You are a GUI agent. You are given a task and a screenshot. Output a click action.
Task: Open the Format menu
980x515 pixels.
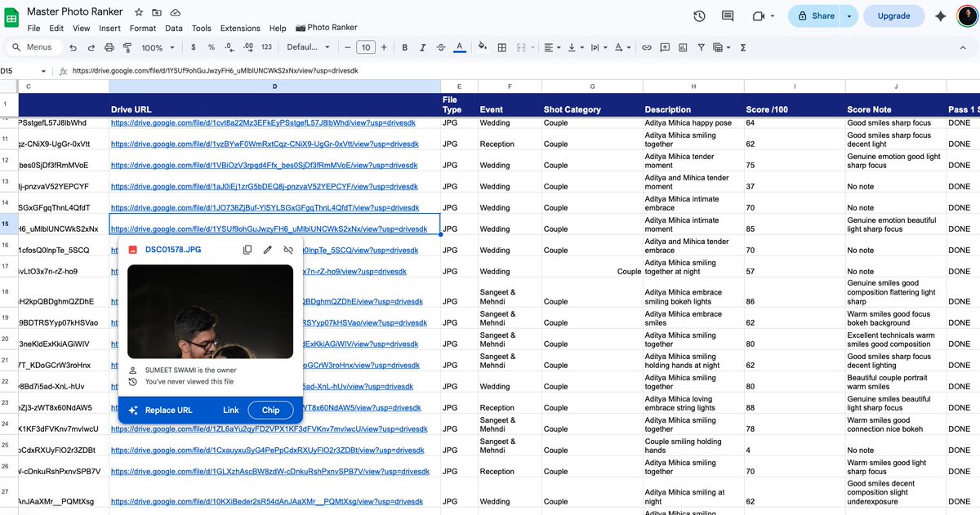tap(142, 28)
